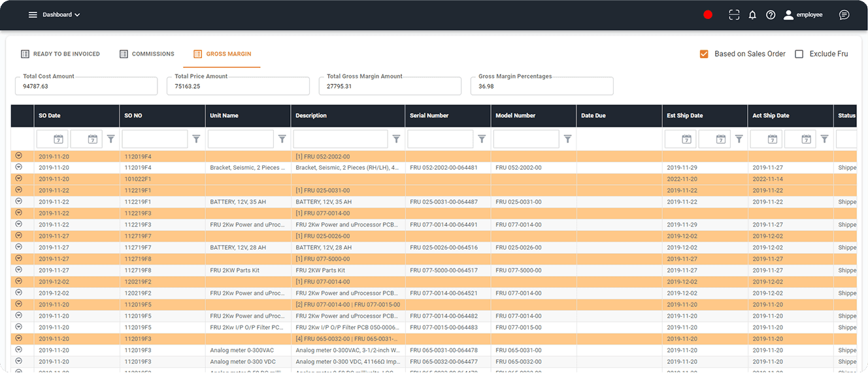Enable the Exclude Fru checkbox
Screen dimensions: 868x373
(799, 54)
